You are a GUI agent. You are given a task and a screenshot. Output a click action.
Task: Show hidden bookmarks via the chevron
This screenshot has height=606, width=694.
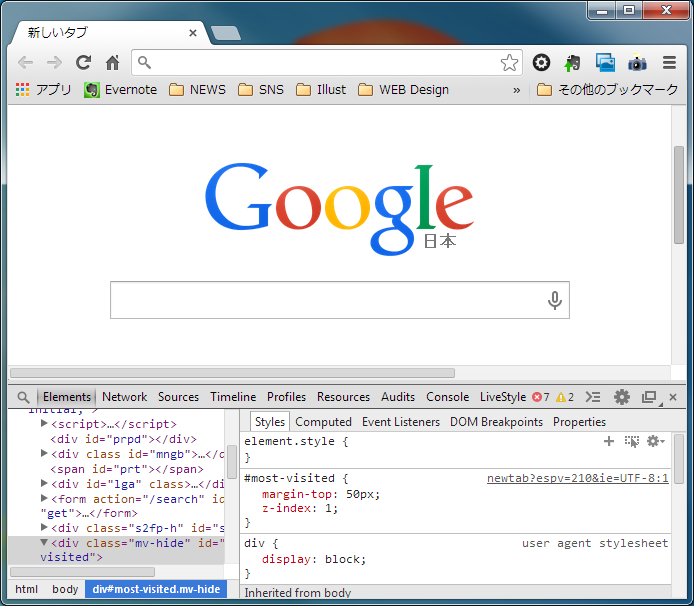click(x=516, y=90)
